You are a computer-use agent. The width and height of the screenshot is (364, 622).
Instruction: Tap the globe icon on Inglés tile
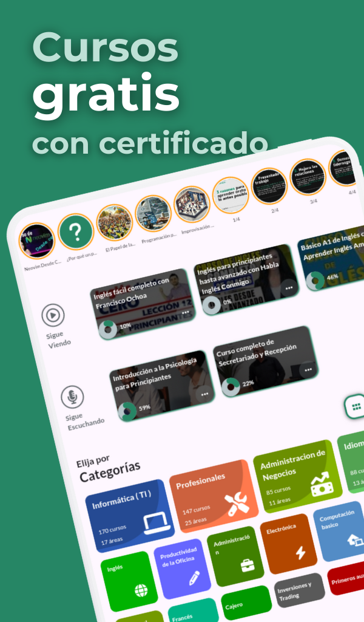tap(141, 590)
